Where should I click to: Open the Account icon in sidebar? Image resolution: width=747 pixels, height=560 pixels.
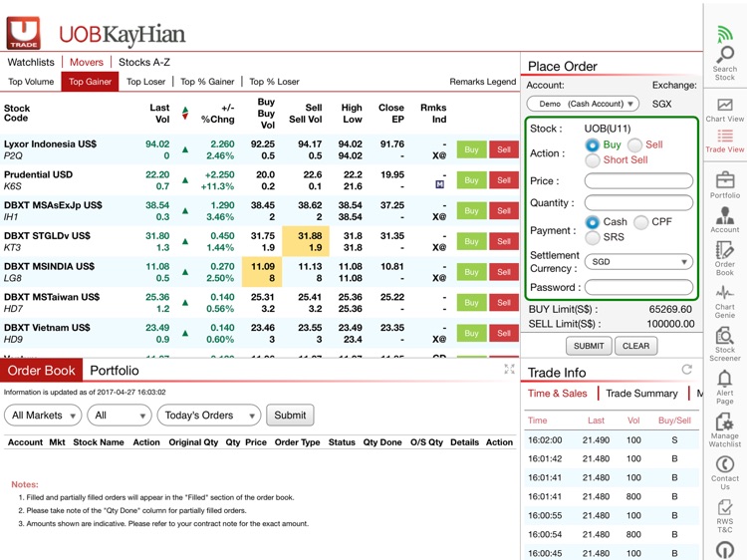725,219
